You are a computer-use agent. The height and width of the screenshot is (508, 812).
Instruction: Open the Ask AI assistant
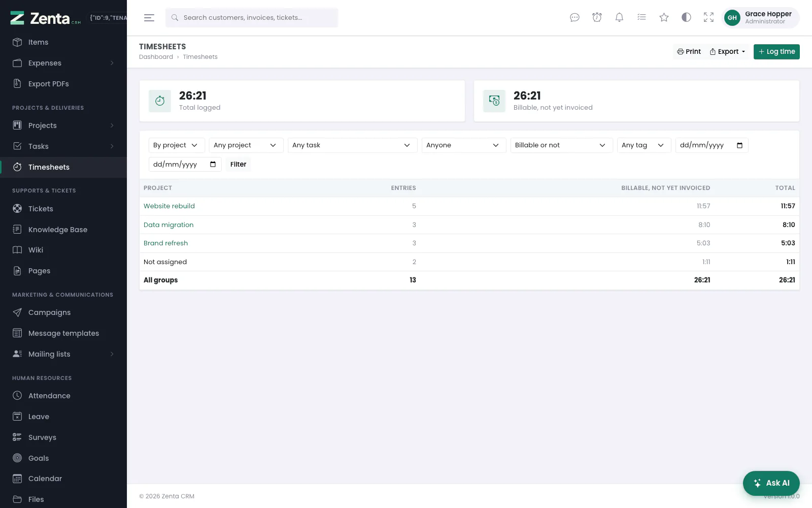click(x=771, y=483)
